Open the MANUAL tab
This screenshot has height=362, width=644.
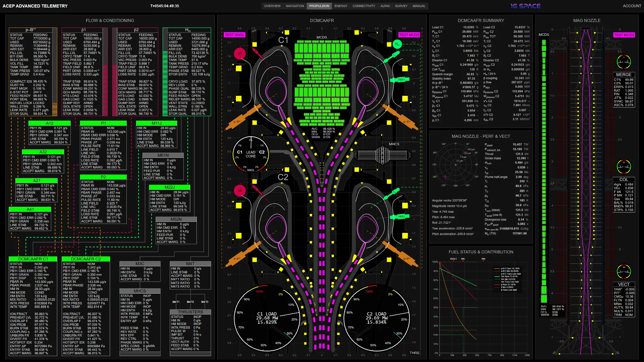(419, 6)
